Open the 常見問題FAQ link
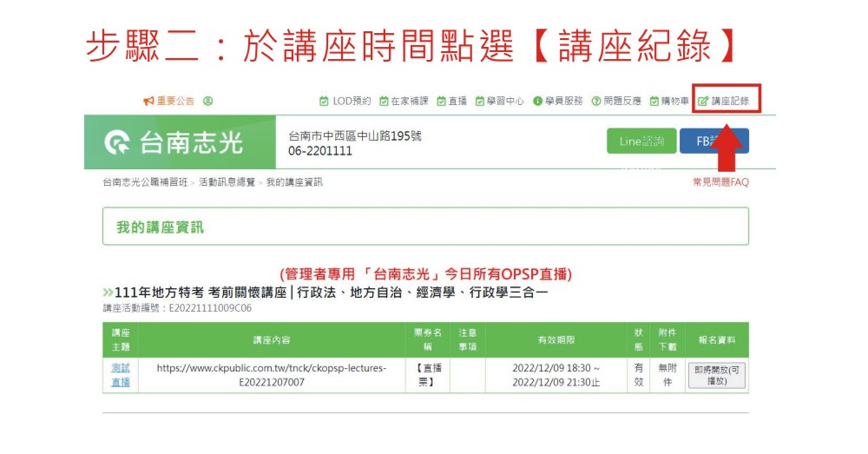 tap(720, 182)
